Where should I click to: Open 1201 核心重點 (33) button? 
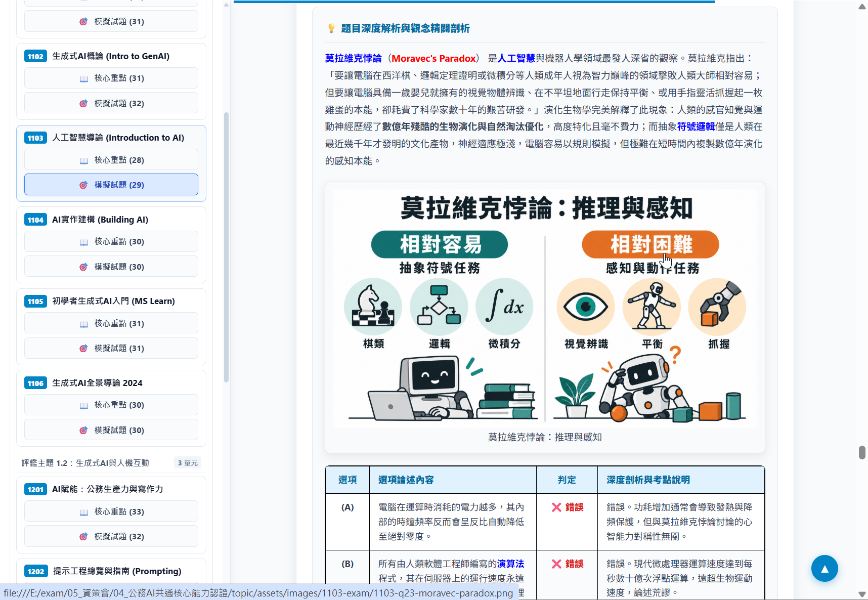[111, 511]
